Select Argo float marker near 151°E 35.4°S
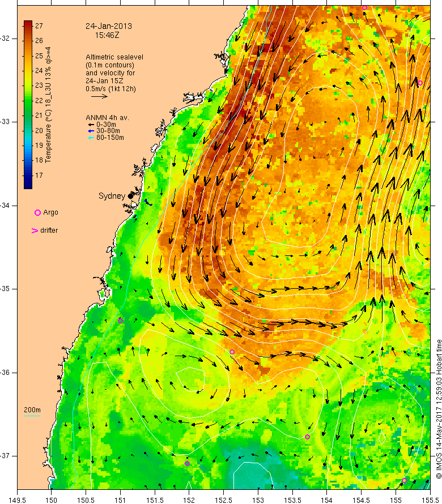 point(120,321)
